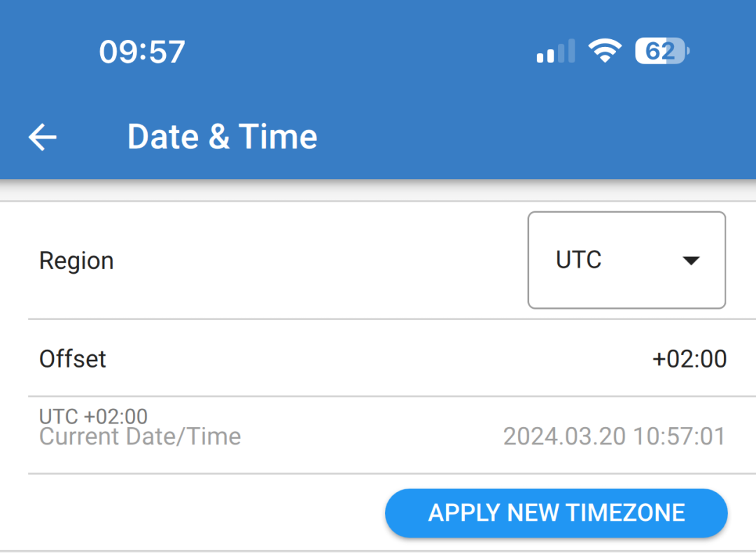The width and height of the screenshot is (756, 553).
Task: Click the blue apply button
Action: (x=556, y=512)
